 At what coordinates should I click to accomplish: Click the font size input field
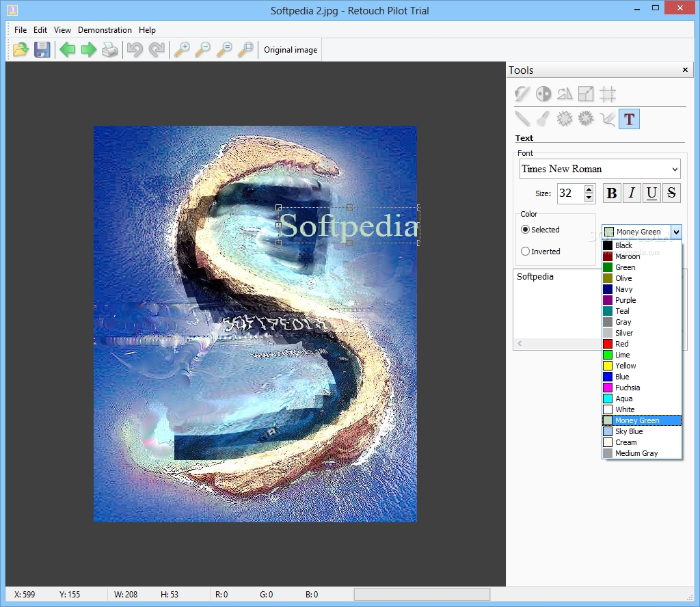[x=571, y=193]
